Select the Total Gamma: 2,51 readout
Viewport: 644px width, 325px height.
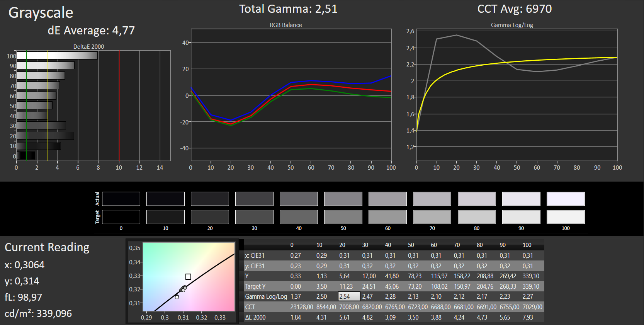(x=288, y=9)
